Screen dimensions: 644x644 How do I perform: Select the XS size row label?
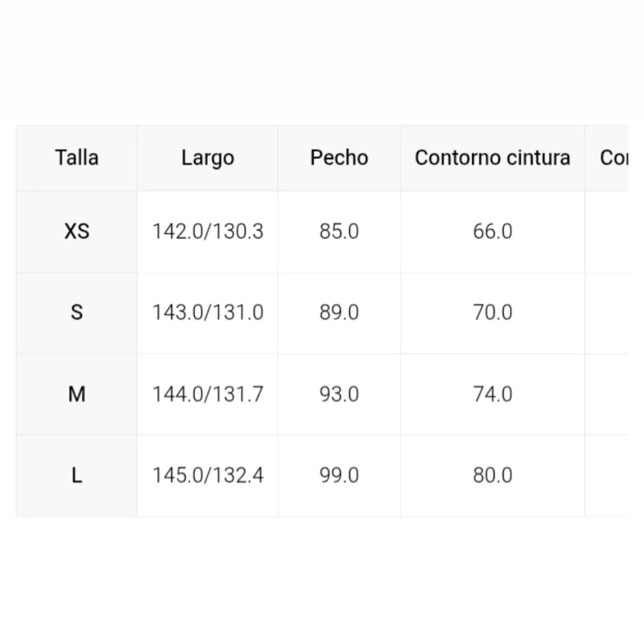click(x=77, y=231)
